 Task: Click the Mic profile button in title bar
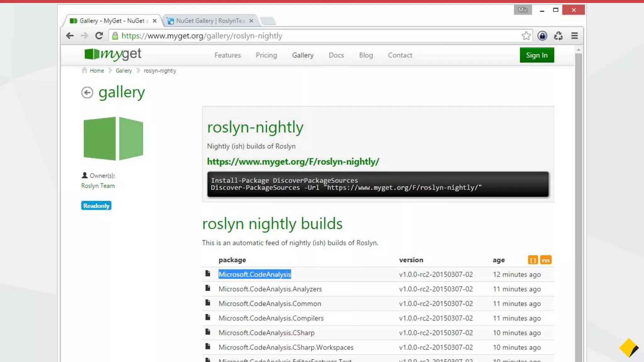(x=523, y=10)
